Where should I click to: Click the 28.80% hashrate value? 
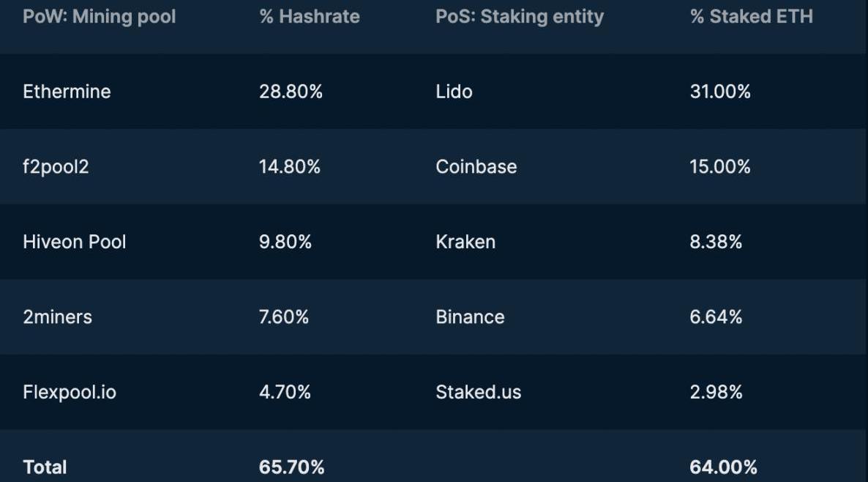click(x=291, y=92)
